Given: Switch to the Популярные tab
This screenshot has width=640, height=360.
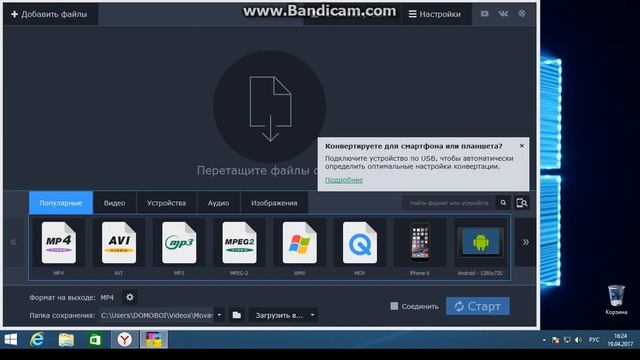Looking at the screenshot, I should 61,203.
